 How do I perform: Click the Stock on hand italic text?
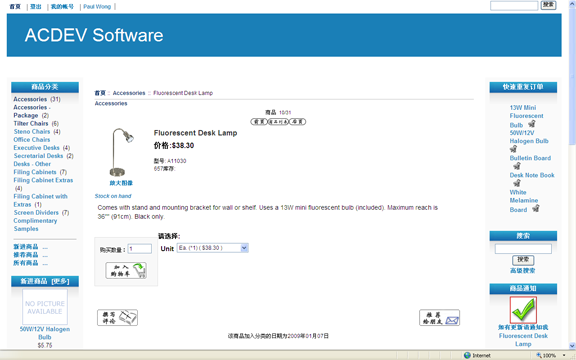[113, 196]
